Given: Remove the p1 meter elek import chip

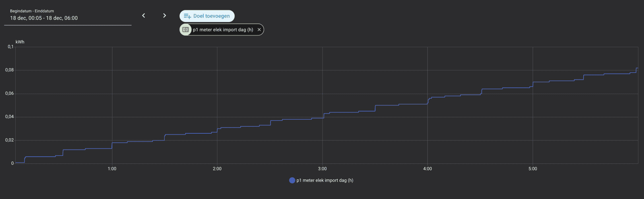Looking at the screenshot, I should (x=259, y=30).
